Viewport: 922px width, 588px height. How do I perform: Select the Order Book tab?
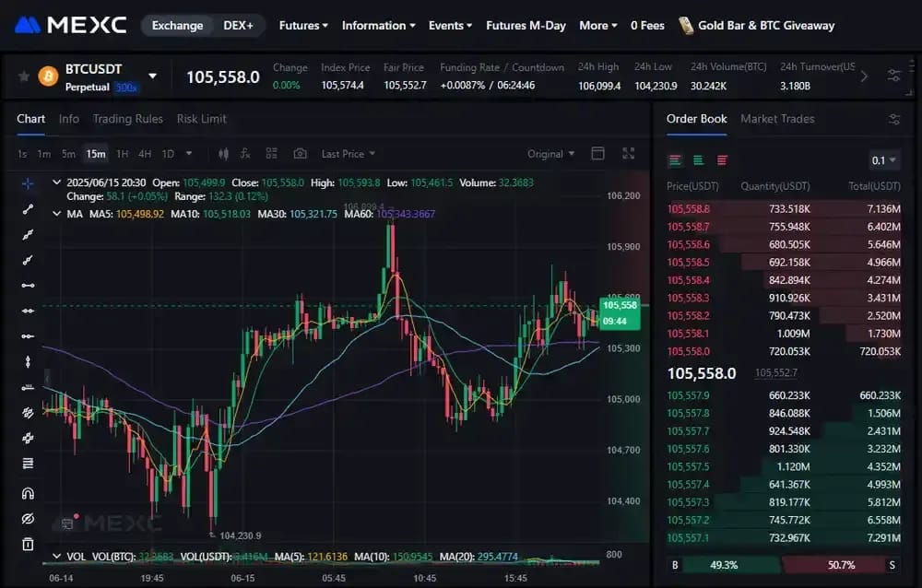pos(696,119)
